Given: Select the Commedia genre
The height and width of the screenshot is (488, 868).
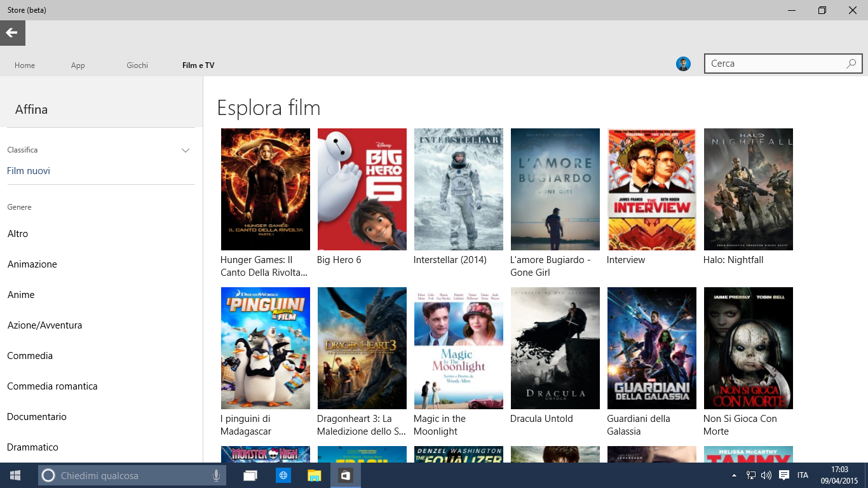Looking at the screenshot, I should point(30,356).
